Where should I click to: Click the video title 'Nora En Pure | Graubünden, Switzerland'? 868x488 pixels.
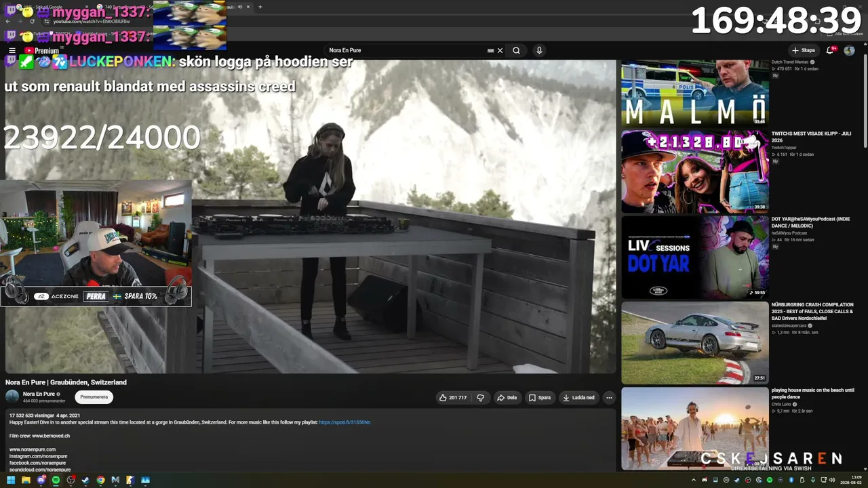click(66, 382)
